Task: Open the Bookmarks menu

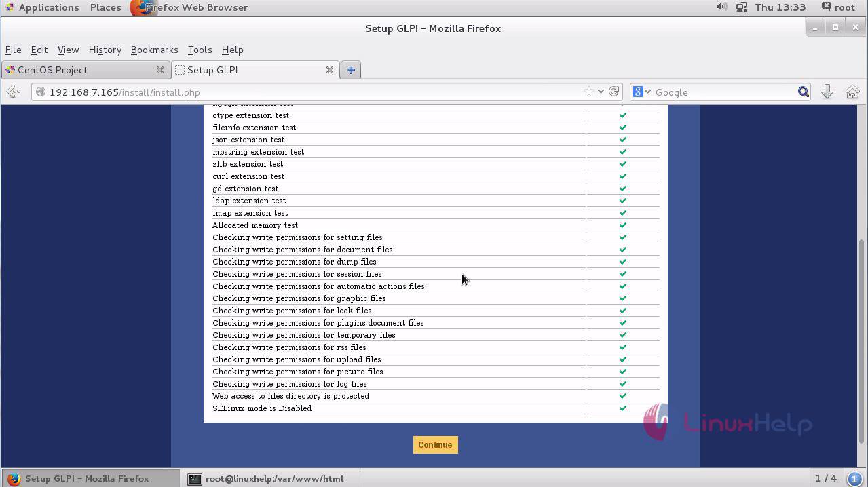Action: [x=154, y=50]
